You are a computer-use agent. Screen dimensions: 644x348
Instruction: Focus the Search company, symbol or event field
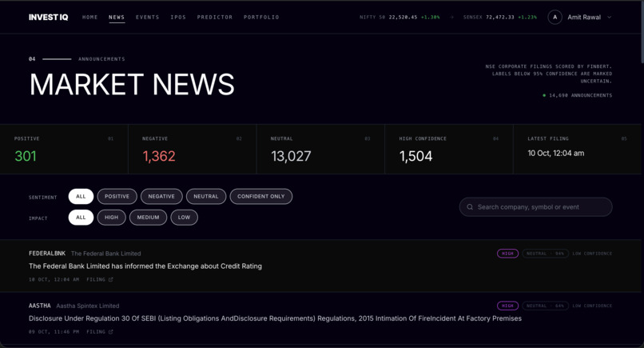coord(535,207)
